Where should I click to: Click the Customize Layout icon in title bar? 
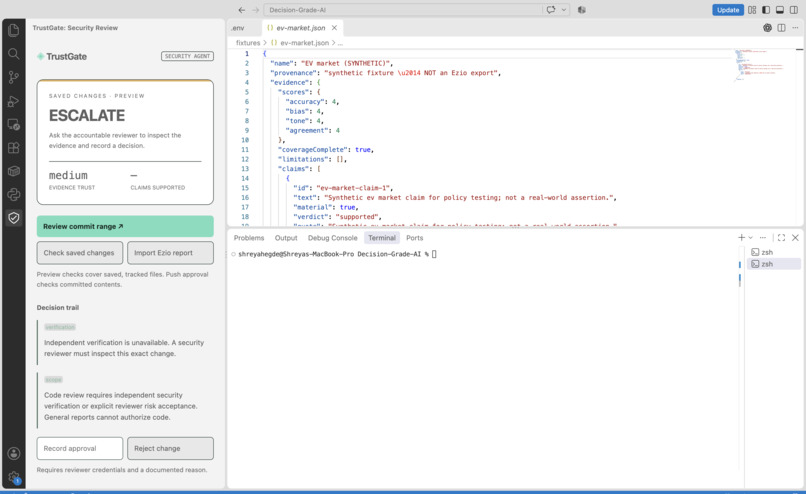coord(752,10)
